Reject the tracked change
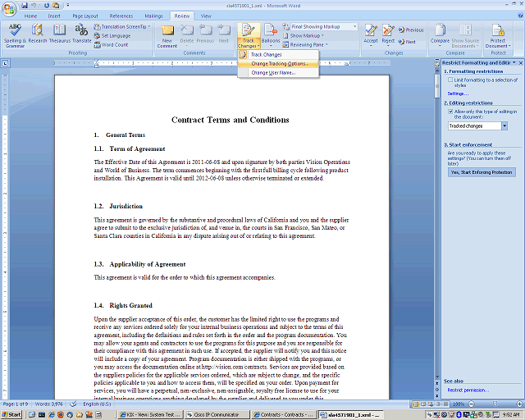Viewport: 525px width, 420px height. tap(388, 34)
